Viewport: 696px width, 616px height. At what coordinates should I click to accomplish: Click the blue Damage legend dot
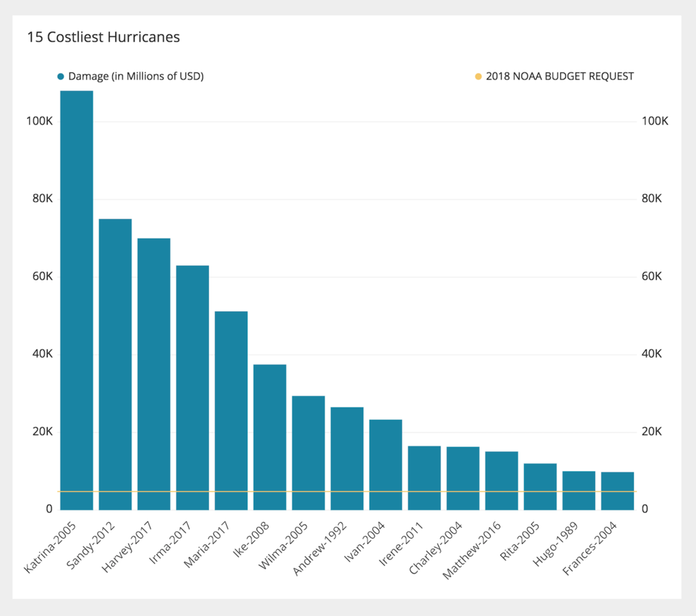61,77
